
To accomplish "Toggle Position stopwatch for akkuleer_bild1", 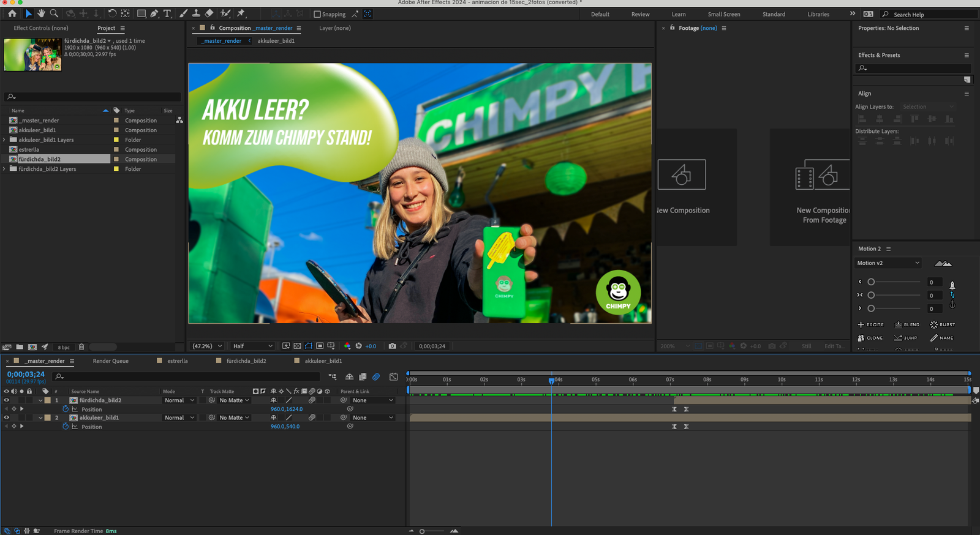I will tap(66, 426).
